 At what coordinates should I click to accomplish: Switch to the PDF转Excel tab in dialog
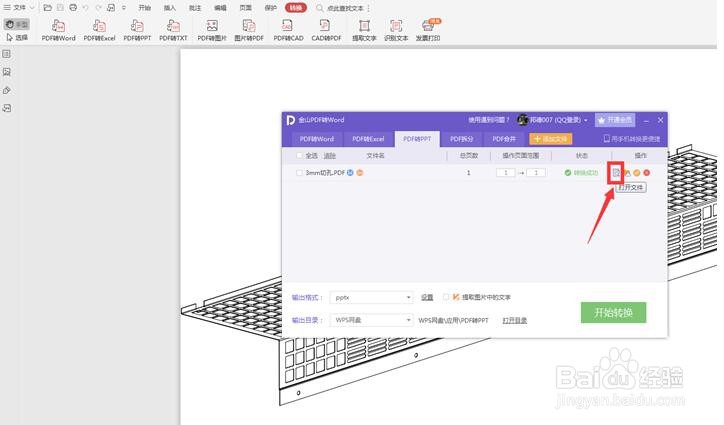tap(368, 139)
